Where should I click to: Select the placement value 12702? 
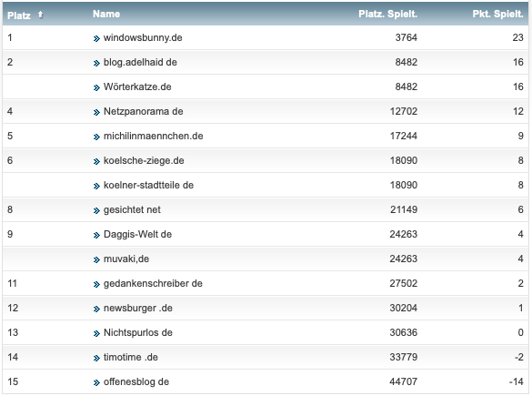tap(404, 111)
